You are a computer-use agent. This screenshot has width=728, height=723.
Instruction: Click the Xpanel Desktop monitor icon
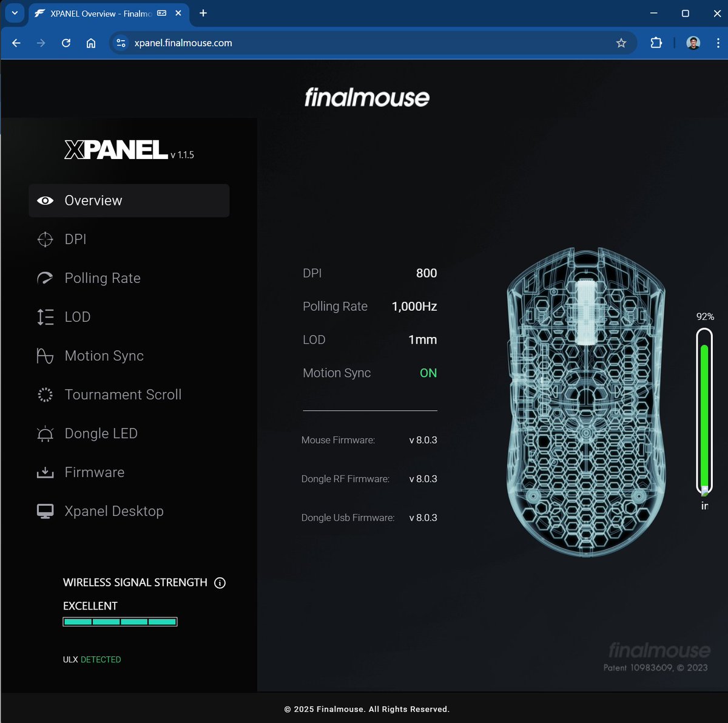(45, 511)
